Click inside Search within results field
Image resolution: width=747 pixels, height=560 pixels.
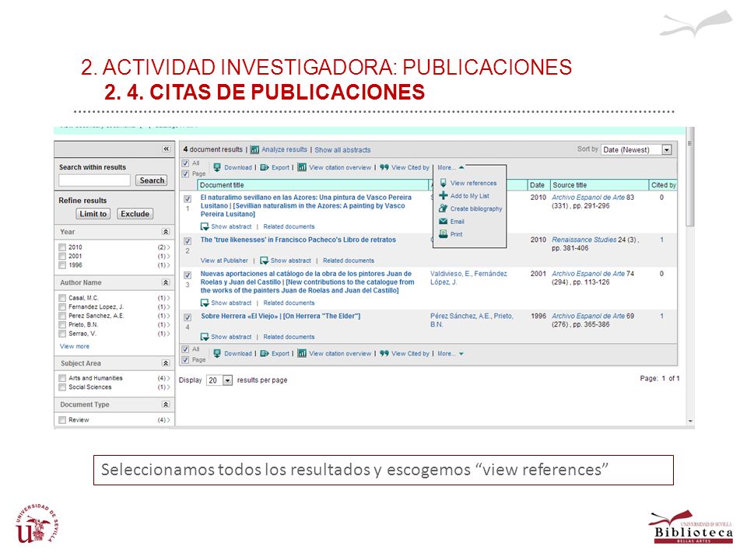[94, 180]
